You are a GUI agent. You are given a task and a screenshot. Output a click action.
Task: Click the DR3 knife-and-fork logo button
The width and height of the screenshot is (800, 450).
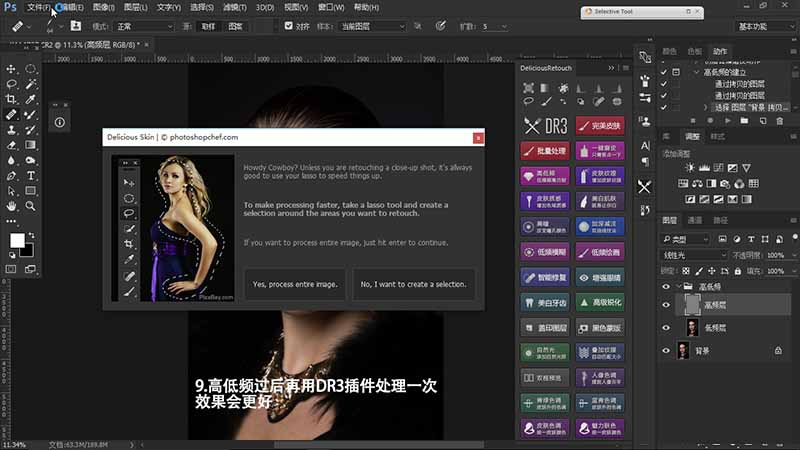pyautogui.click(x=546, y=127)
